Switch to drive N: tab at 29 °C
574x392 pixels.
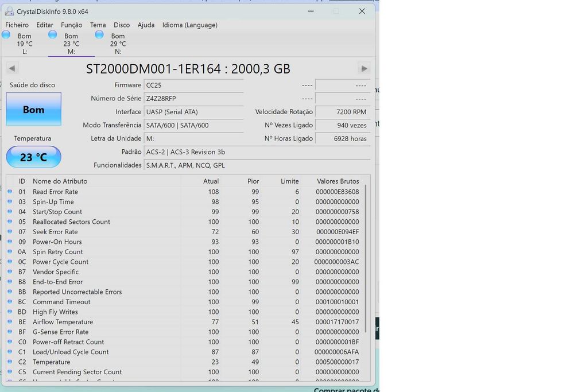click(118, 44)
